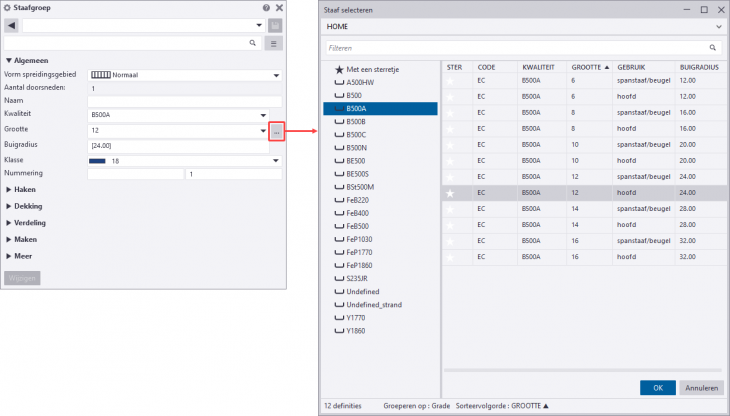Click the blue Klasse color swatch

click(x=97, y=160)
